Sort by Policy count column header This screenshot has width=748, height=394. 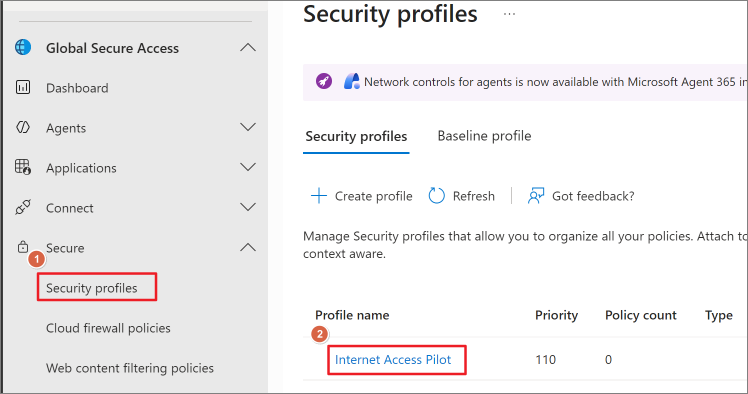click(641, 315)
